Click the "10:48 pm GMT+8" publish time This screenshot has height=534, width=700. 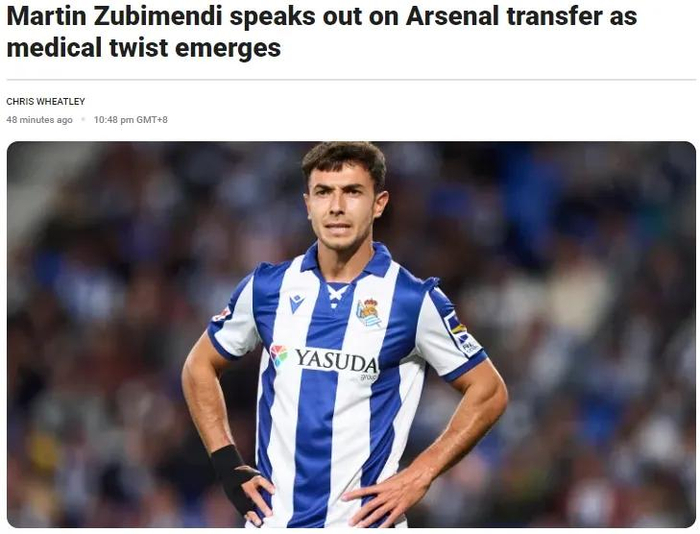point(131,120)
